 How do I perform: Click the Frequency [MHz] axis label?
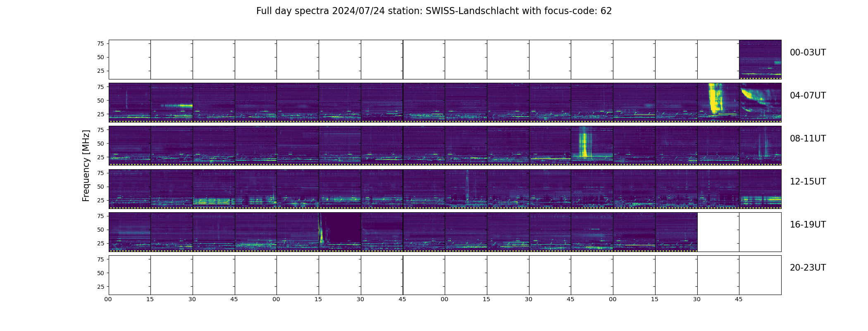tap(86, 166)
